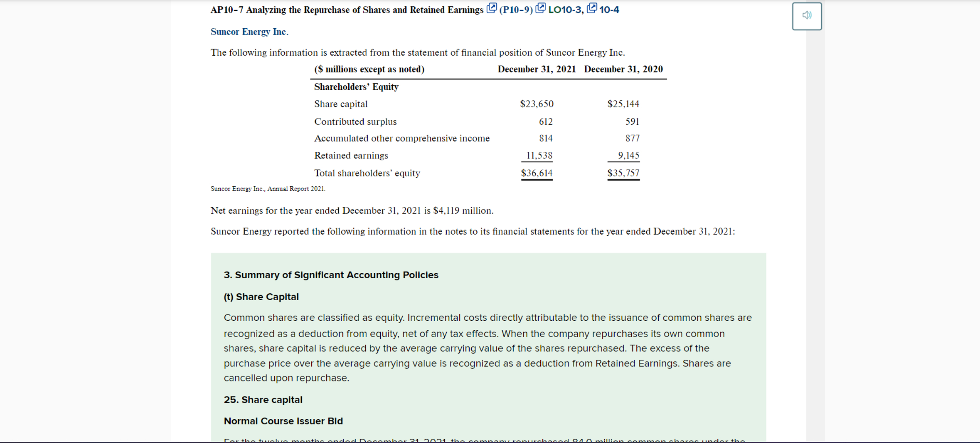Click the sentence introducing the statement extract
The height and width of the screenshot is (443, 980).
(418, 52)
